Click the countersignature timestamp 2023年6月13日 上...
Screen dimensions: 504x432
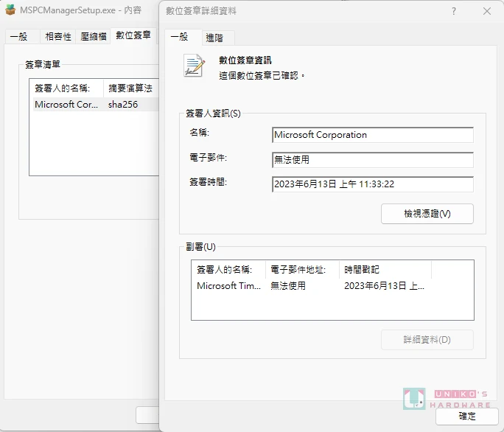click(x=384, y=285)
